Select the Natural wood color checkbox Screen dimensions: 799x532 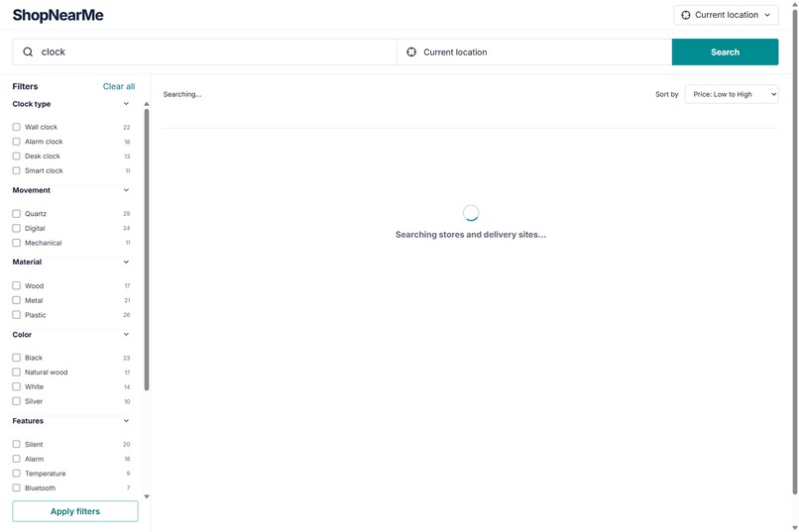[x=16, y=372]
